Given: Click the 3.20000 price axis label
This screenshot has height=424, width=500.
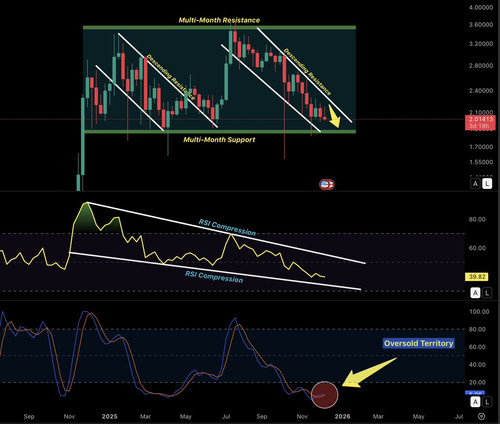Looking at the screenshot, I should point(481,44).
